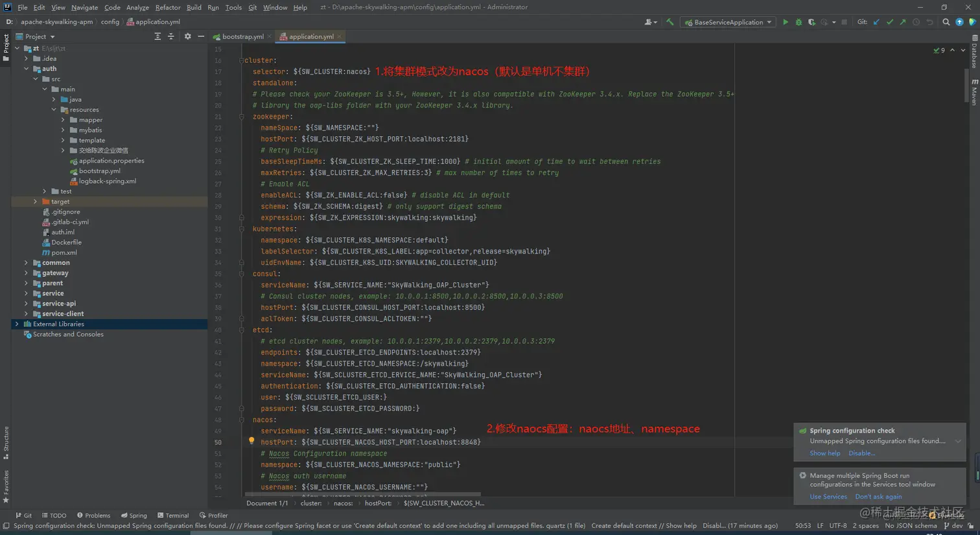Toggle Problems tool window
The image size is (980, 535).
click(x=93, y=516)
